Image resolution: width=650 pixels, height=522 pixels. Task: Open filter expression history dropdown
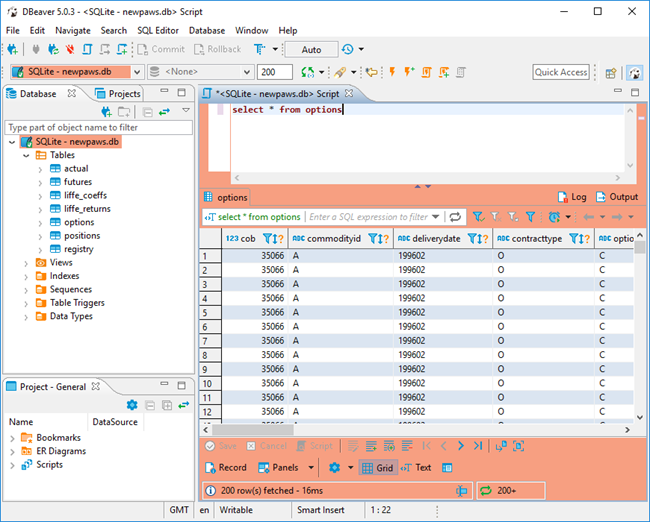[435, 217]
